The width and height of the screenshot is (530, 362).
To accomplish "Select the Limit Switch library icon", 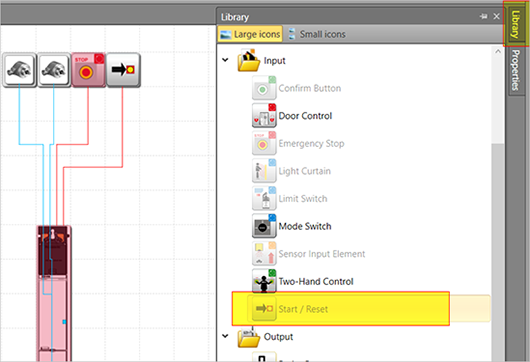I will (x=264, y=198).
